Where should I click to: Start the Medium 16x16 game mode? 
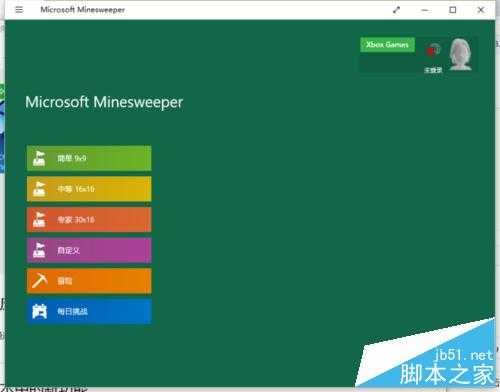coord(89,189)
